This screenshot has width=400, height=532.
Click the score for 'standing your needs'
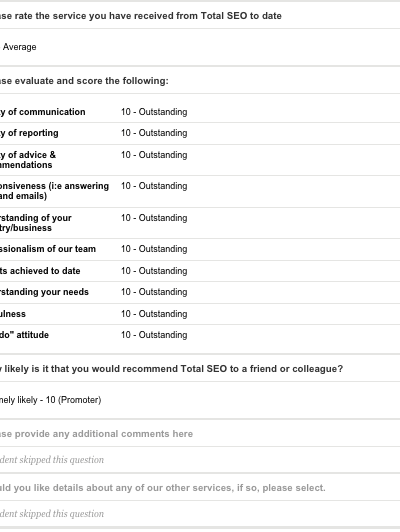click(154, 292)
